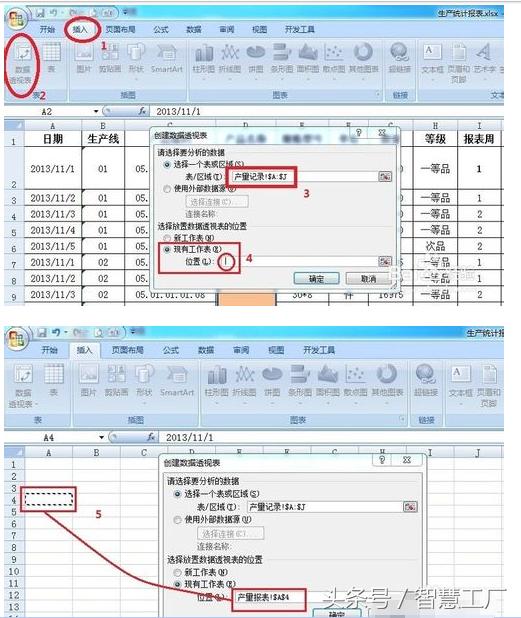Viewport: 521px width, 618px height.
Task: Click range selector icon beside Location field in upper dialog
Action: coord(385,261)
